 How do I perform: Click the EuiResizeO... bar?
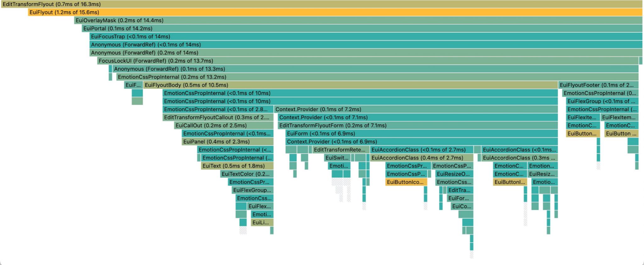(454, 174)
